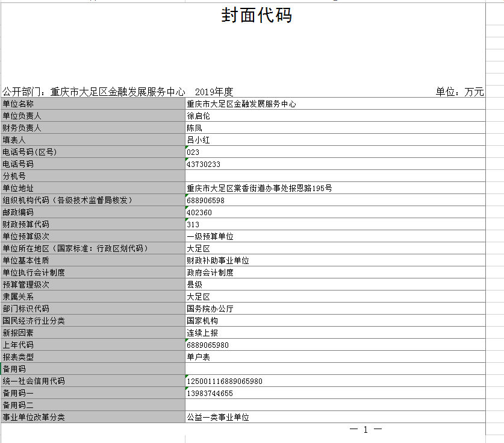504x443 pixels.
Task: Click the 财政补助事业单位 value cell
Action: 335,260
